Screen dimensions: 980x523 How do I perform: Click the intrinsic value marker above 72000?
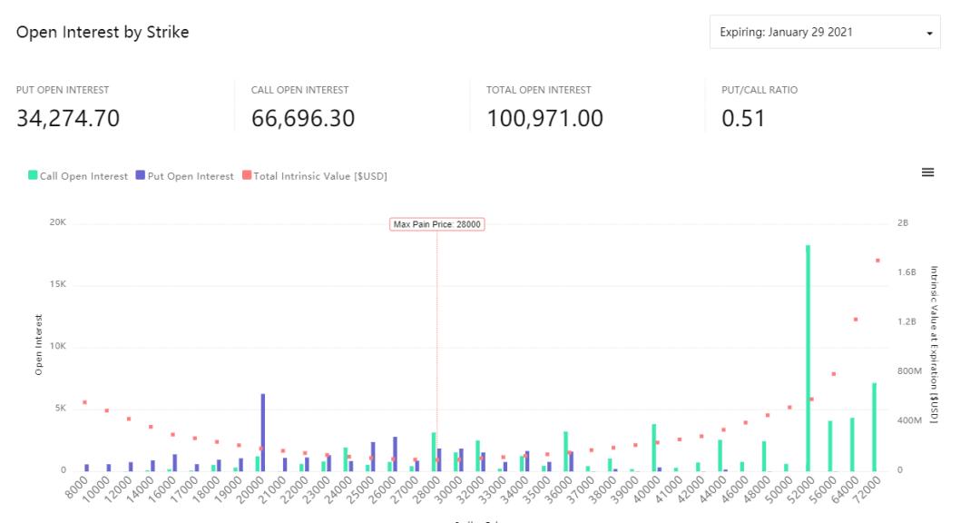tap(877, 261)
